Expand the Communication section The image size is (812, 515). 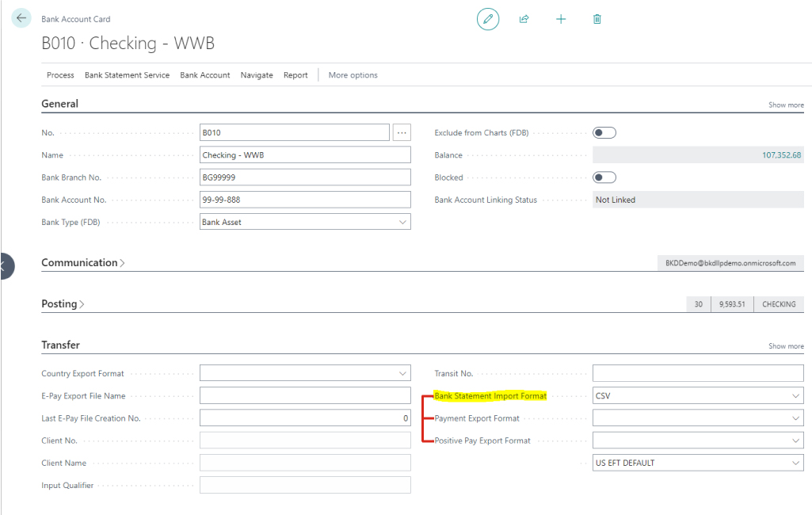(x=83, y=263)
